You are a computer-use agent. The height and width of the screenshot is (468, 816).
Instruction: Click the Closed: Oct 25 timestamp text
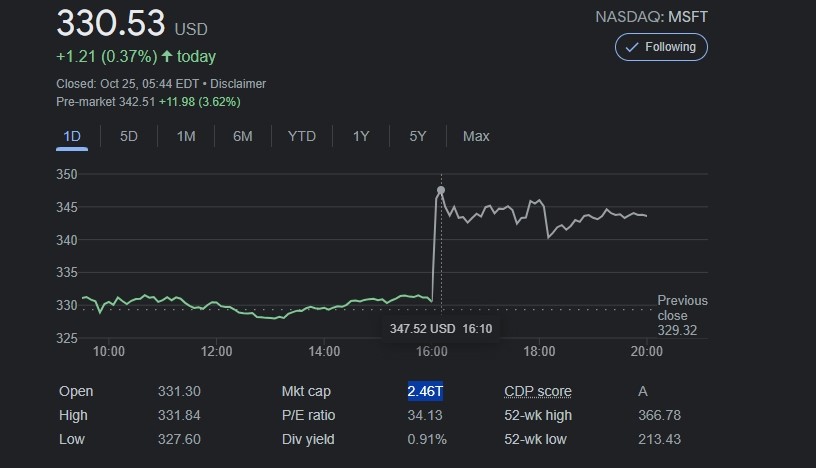(x=128, y=84)
